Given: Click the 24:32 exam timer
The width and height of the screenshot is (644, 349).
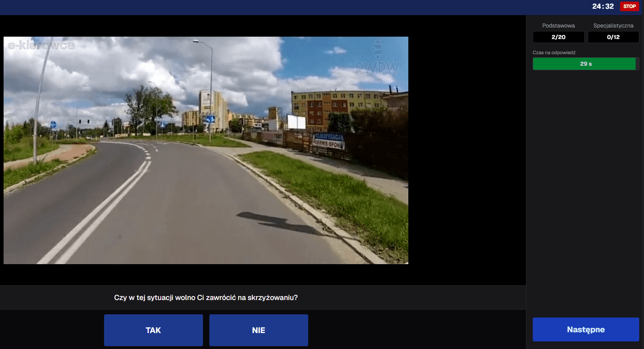Looking at the screenshot, I should [x=603, y=6].
